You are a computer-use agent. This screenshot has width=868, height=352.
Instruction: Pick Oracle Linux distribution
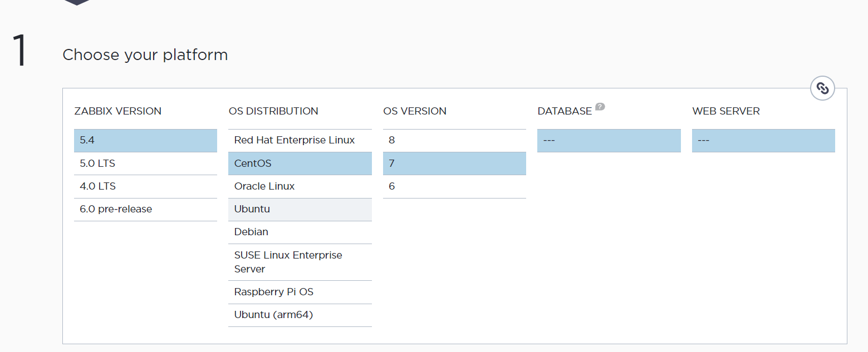tap(300, 186)
